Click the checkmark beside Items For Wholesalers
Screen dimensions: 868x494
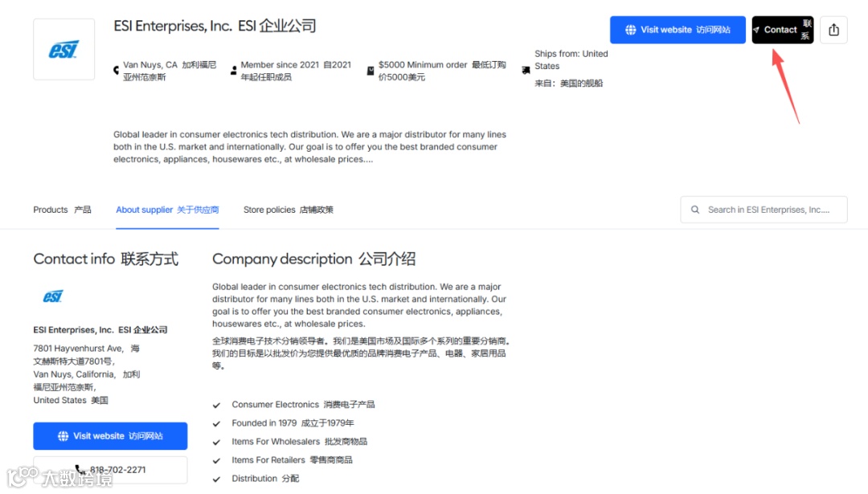tap(216, 442)
